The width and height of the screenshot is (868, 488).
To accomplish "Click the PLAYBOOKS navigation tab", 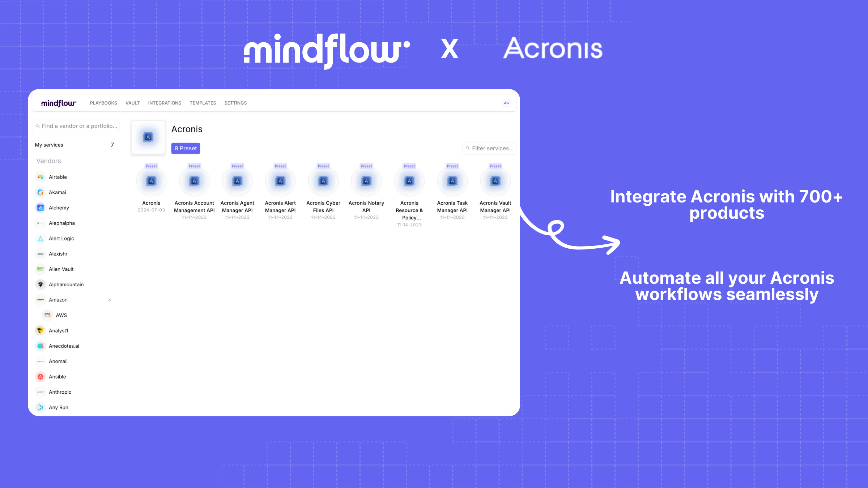I will [103, 103].
